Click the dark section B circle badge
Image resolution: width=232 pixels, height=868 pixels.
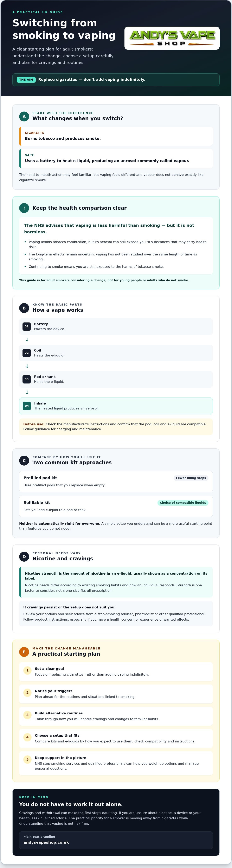24,308
